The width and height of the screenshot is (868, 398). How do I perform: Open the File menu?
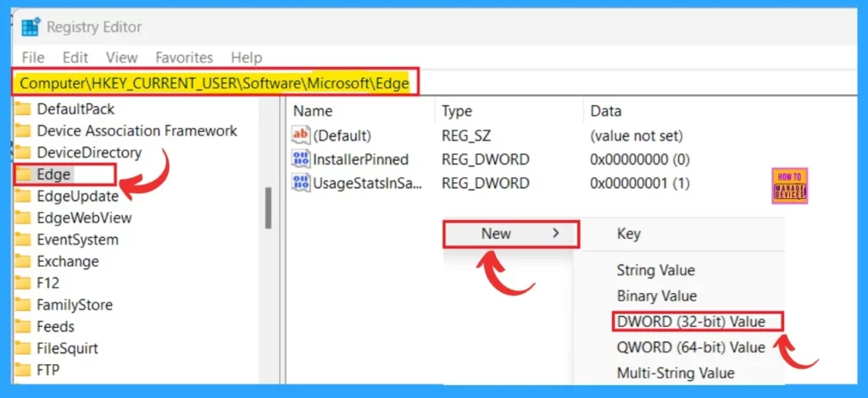click(x=33, y=58)
